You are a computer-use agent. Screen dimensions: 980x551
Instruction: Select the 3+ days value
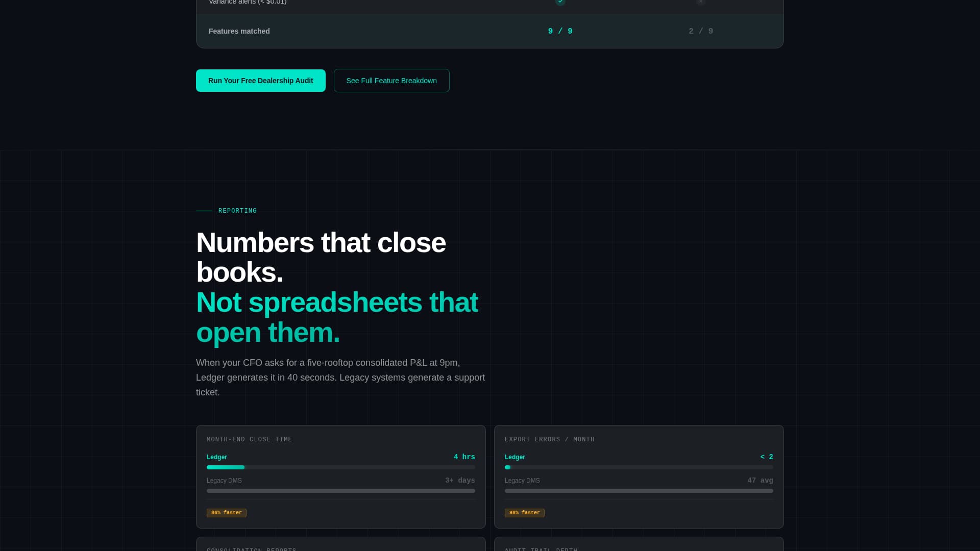(x=460, y=481)
